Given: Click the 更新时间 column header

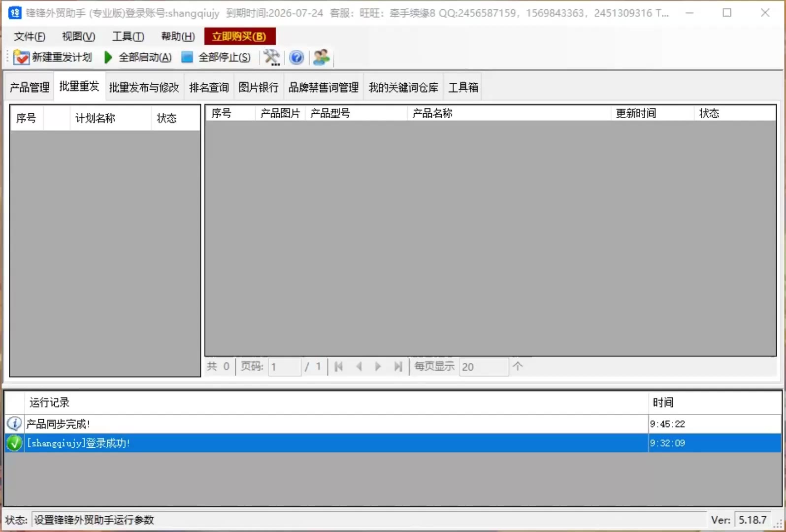Looking at the screenshot, I should [x=653, y=113].
